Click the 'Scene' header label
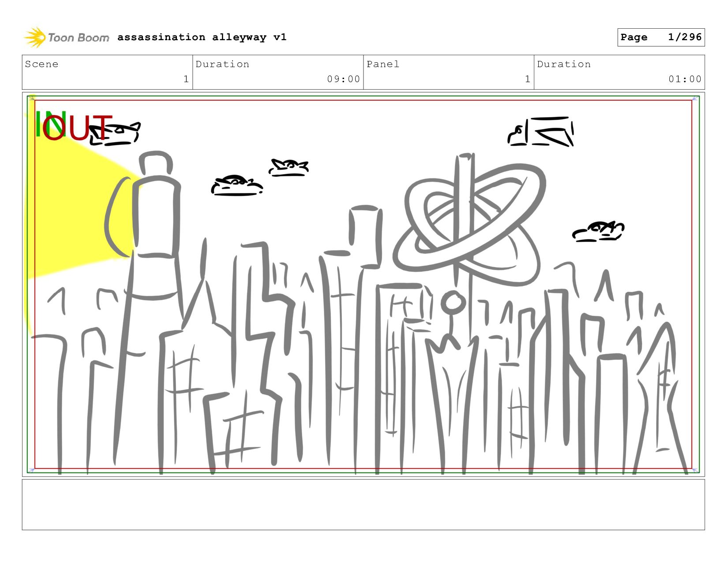The height and width of the screenshot is (563, 728). point(41,64)
